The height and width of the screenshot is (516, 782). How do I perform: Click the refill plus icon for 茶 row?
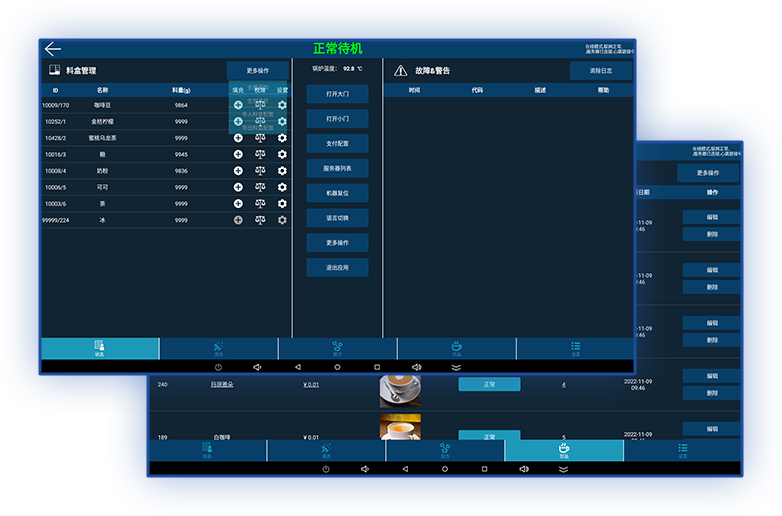tap(238, 203)
